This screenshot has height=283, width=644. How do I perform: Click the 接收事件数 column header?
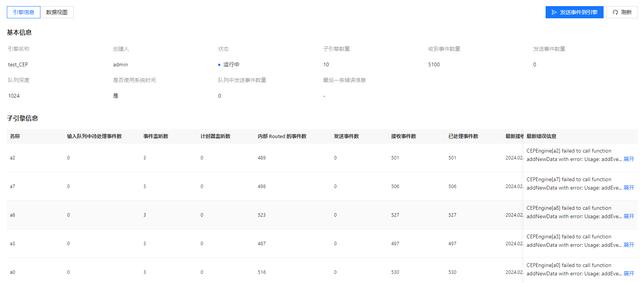pos(403,136)
